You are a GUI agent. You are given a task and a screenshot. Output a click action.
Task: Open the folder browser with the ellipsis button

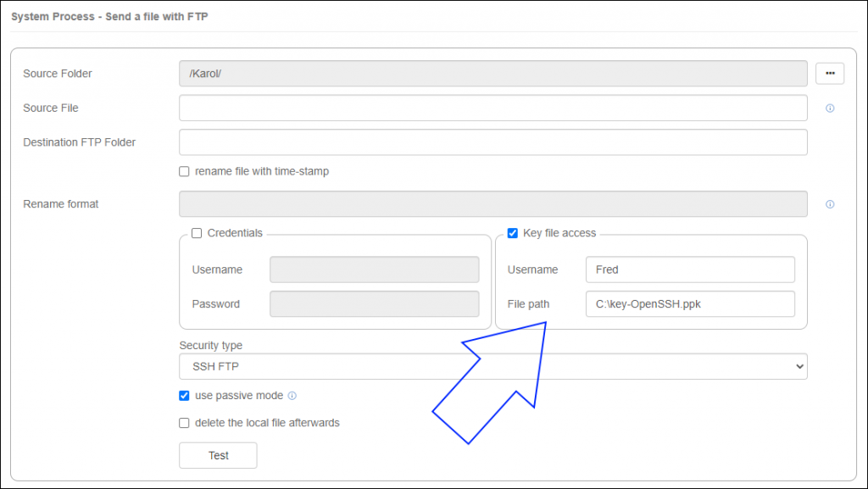830,74
